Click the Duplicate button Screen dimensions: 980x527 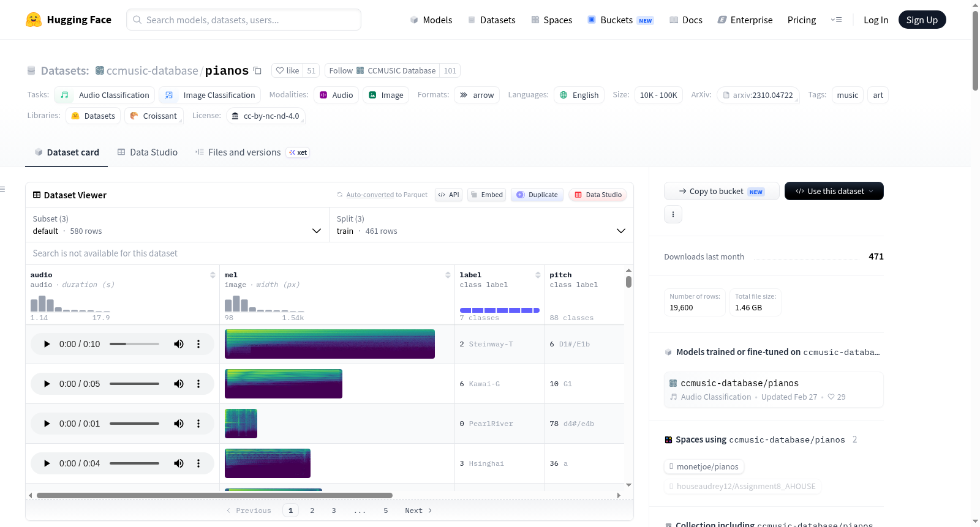[537, 195]
